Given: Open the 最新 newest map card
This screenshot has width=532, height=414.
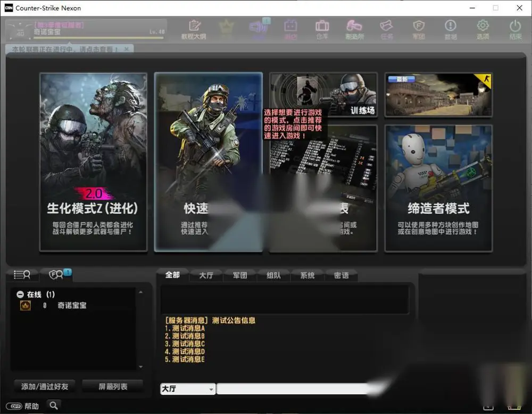Looking at the screenshot, I should (438, 95).
